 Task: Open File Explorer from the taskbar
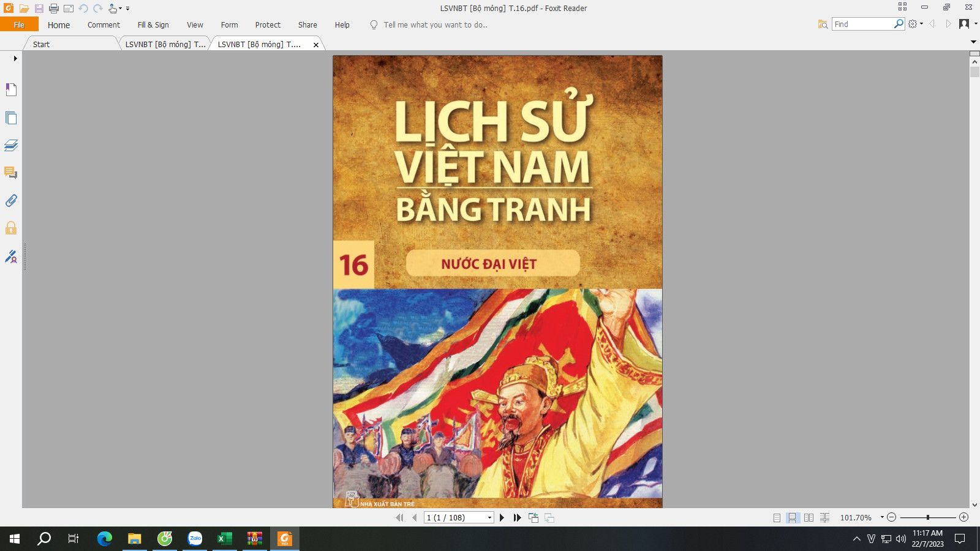135,539
